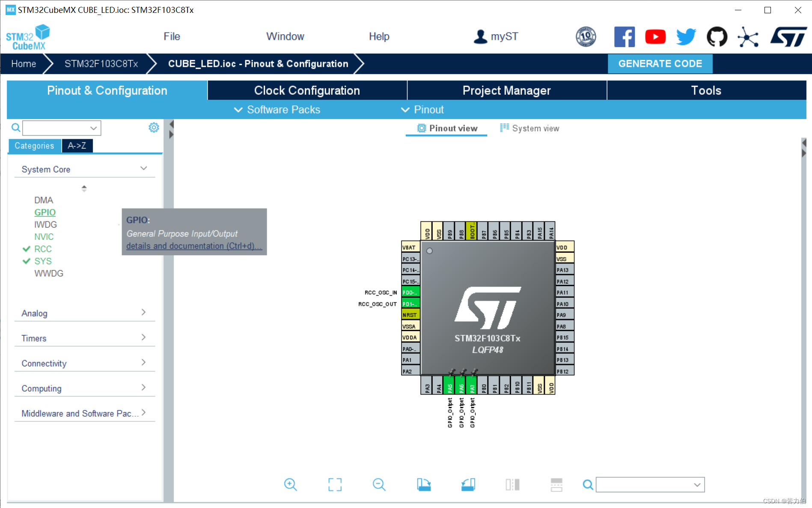Switch to the Tools tab

tap(706, 90)
